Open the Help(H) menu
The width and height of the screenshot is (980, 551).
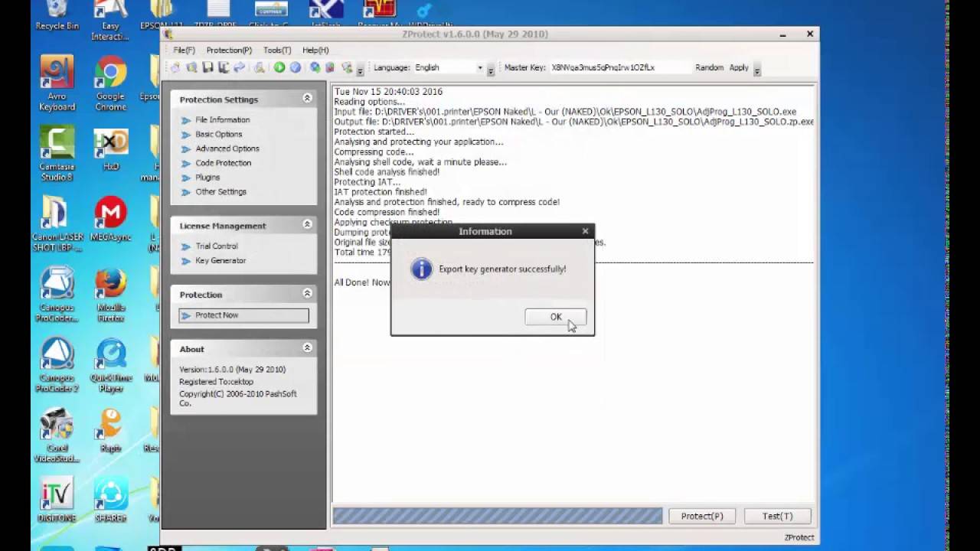point(315,51)
